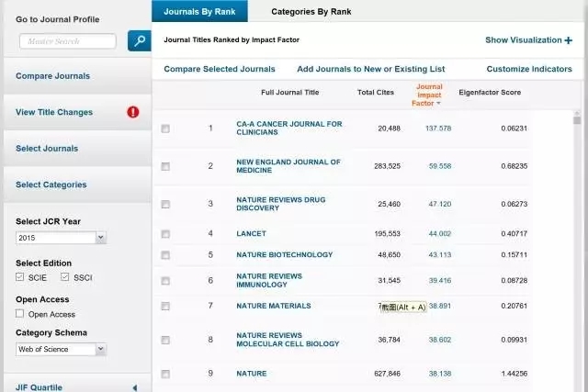588x392 pixels.
Task: Click the magnifying glass search button
Action: coord(139,40)
